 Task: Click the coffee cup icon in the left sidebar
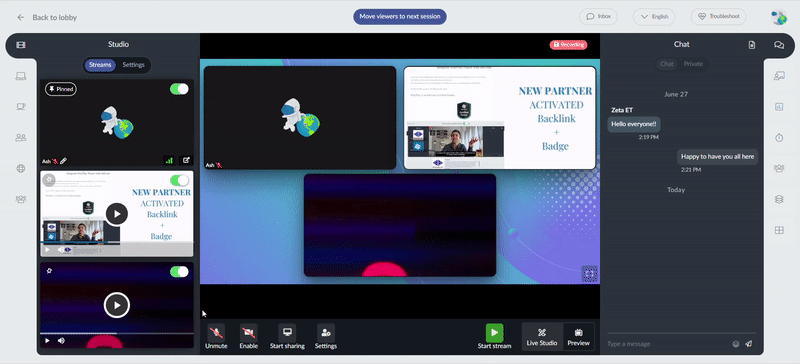[21, 107]
